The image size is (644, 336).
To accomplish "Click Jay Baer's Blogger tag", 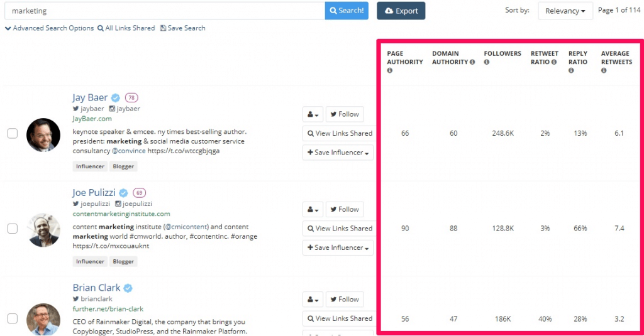I will pos(123,166).
